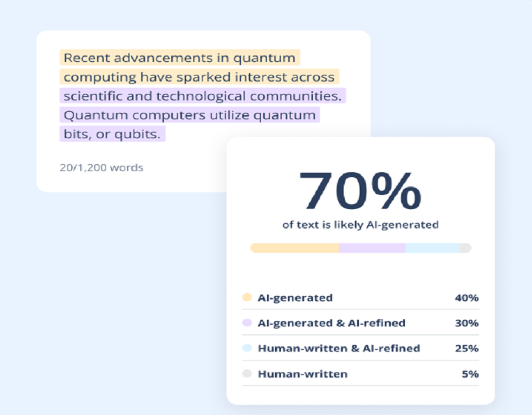
Task: Click the "20/1,200 words" counter
Action: click(101, 167)
